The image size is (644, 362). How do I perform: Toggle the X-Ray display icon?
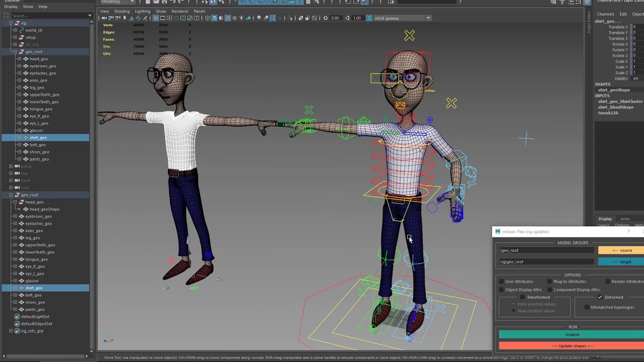coord(301,18)
